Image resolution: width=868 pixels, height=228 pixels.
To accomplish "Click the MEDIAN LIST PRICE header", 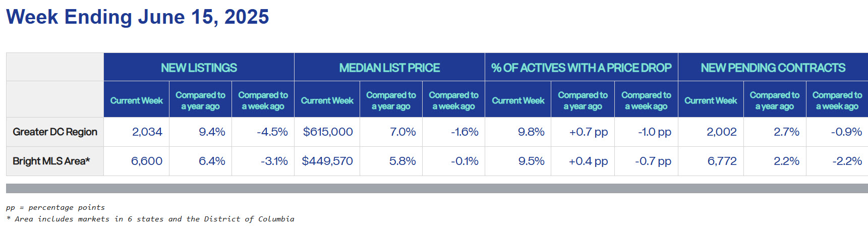I will coord(389,68).
